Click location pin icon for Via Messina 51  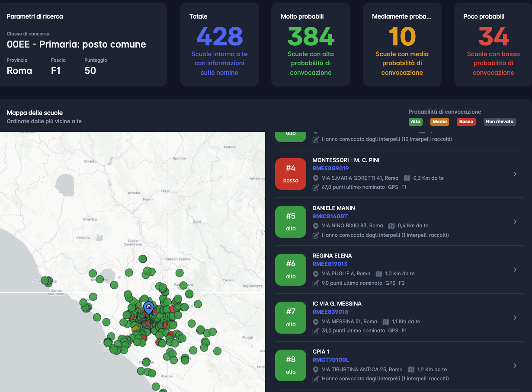(316, 322)
